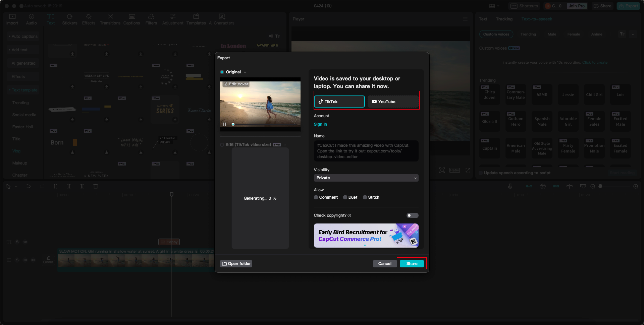Switch to the Text-to-speech tab
Viewport: 644px width, 325px height.
pyautogui.click(x=537, y=19)
